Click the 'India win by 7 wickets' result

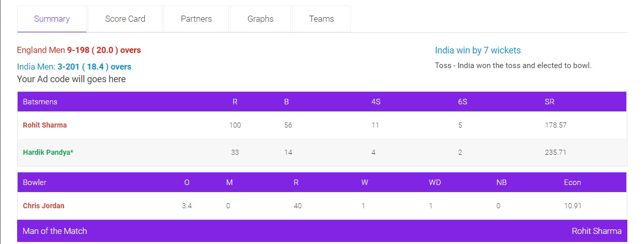[x=478, y=50]
